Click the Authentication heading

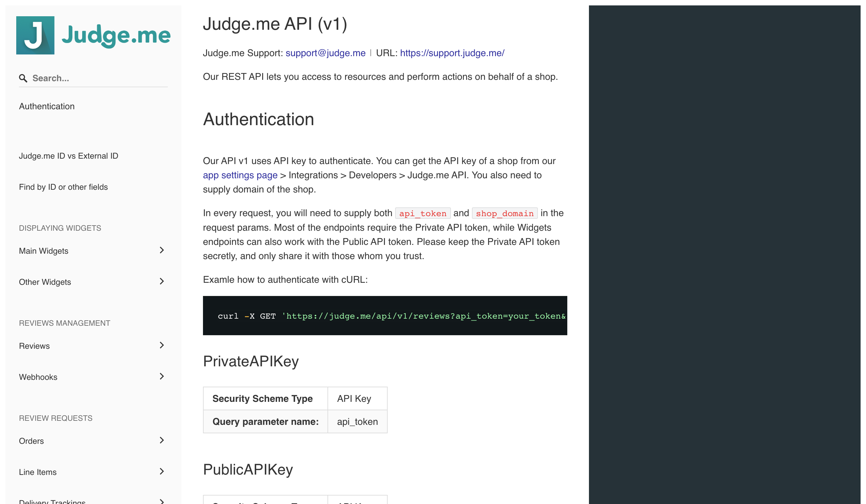[x=258, y=119]
